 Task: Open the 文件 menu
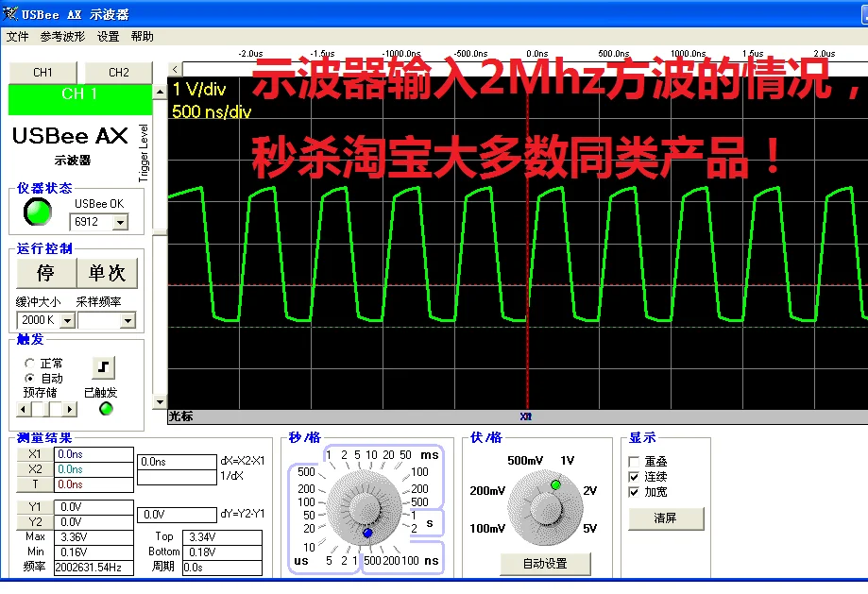17,37
